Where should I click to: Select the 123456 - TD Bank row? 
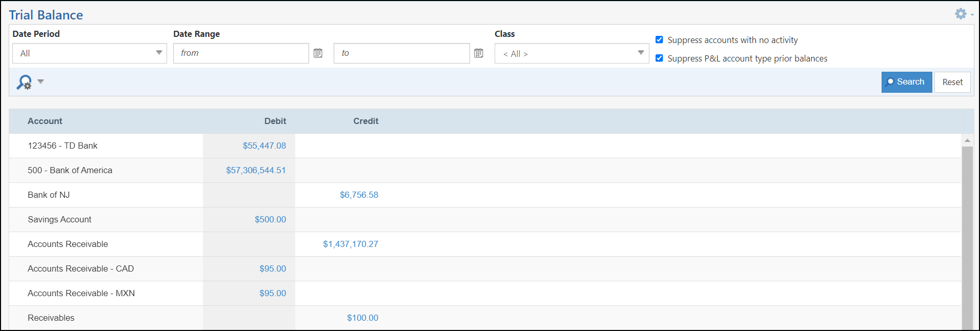click(485, 146)
